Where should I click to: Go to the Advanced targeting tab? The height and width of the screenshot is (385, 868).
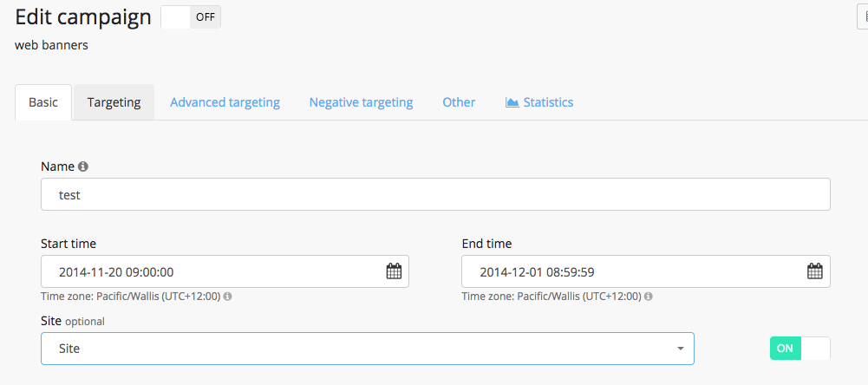tap(225, 102)
